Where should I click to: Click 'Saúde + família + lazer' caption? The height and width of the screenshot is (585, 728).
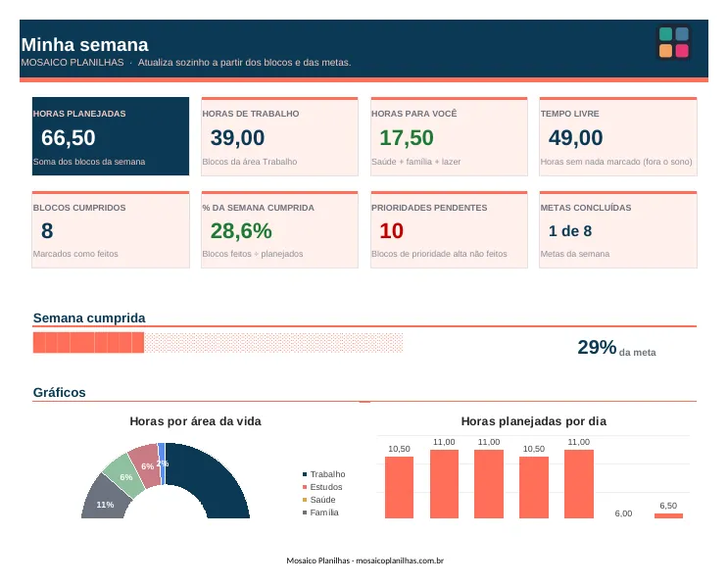416,162
